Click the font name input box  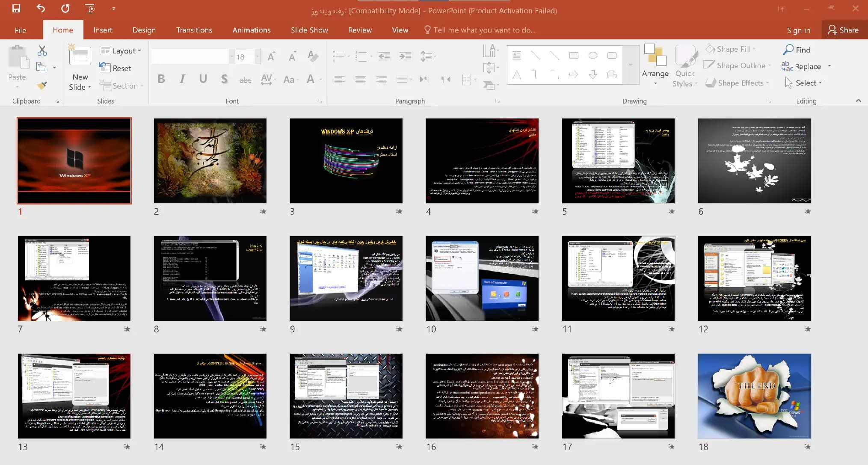190,56
